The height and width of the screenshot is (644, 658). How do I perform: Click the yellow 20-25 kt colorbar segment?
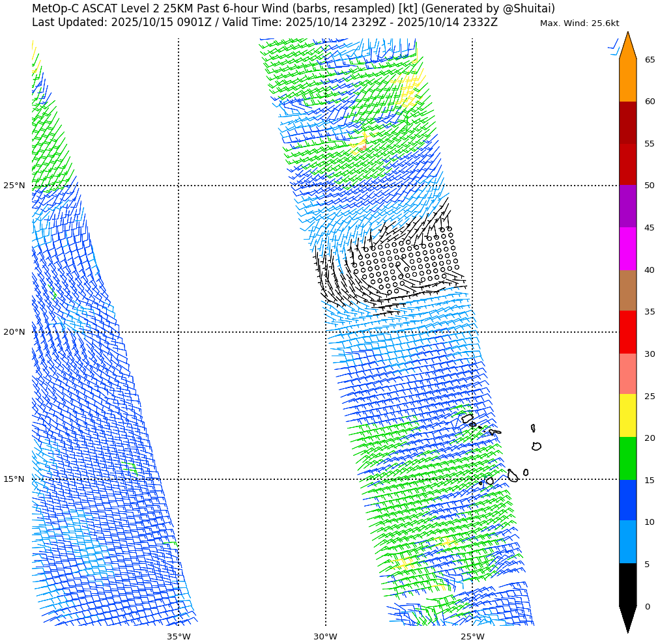tap(627, 415)
